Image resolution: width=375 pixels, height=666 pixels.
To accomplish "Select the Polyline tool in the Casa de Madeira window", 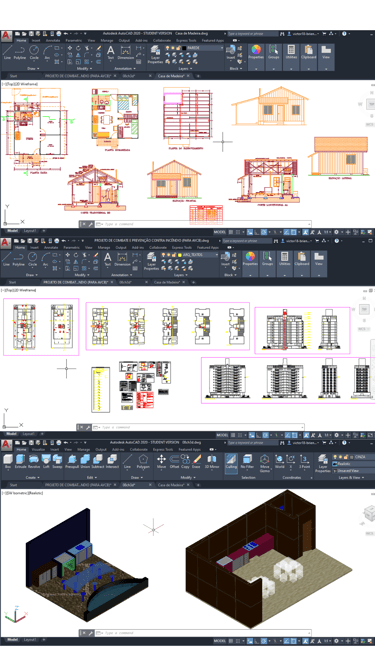I will coord(20,52).
